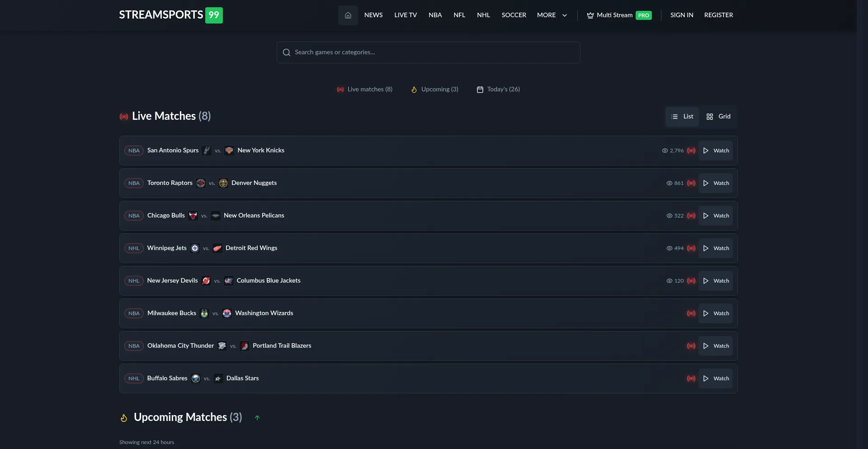Watch Bulls vs Pelicans game
868x449 pixels.
pos(716,216)
